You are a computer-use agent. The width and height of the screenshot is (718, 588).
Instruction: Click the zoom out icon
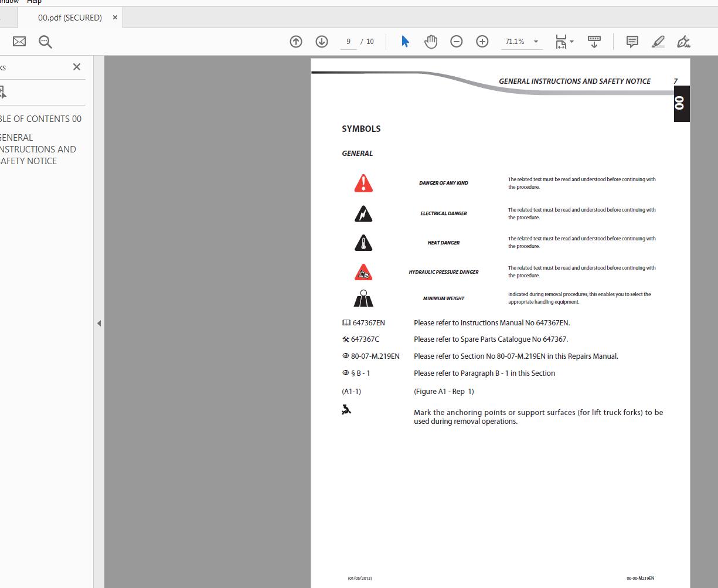(x=456, y=42)
